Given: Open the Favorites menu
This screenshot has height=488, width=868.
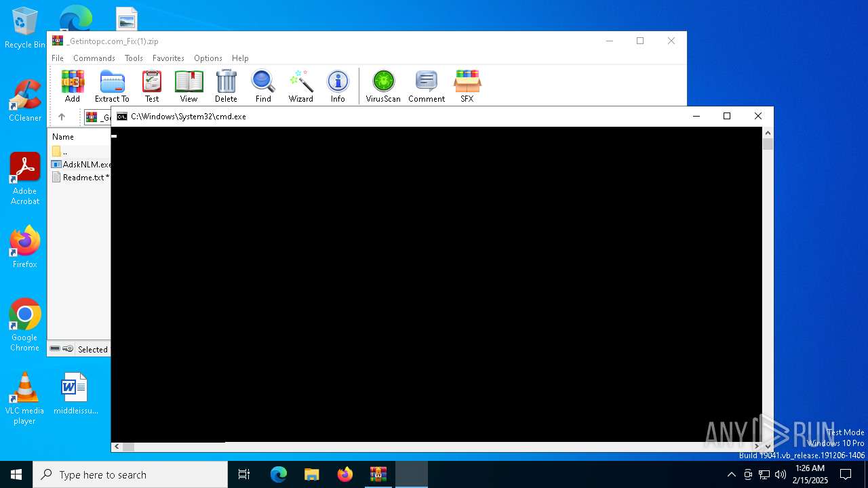Looking at the screenshot, I should pos(168,58).
